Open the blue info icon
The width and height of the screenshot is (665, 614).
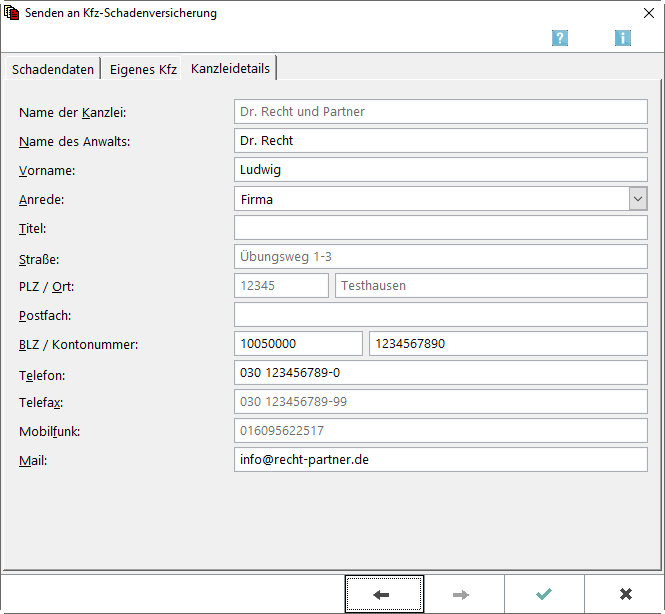coord(622,38)
